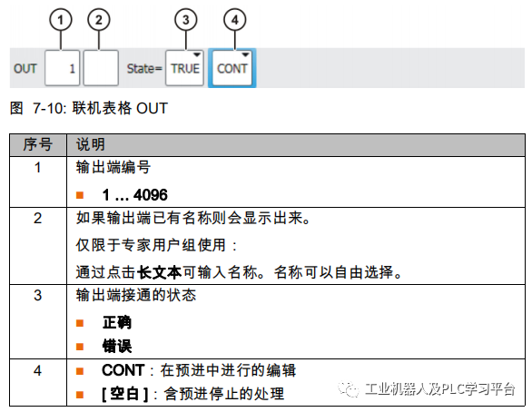
Task: Click the value '1 … 4096'
Action: tap(134, 195)
